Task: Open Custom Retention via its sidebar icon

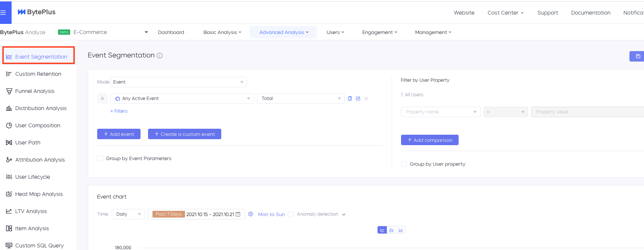Action: 9,74
